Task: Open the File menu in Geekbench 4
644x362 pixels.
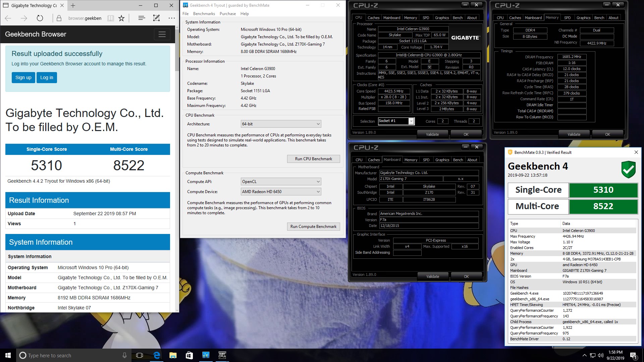Action: click(185, 14)
